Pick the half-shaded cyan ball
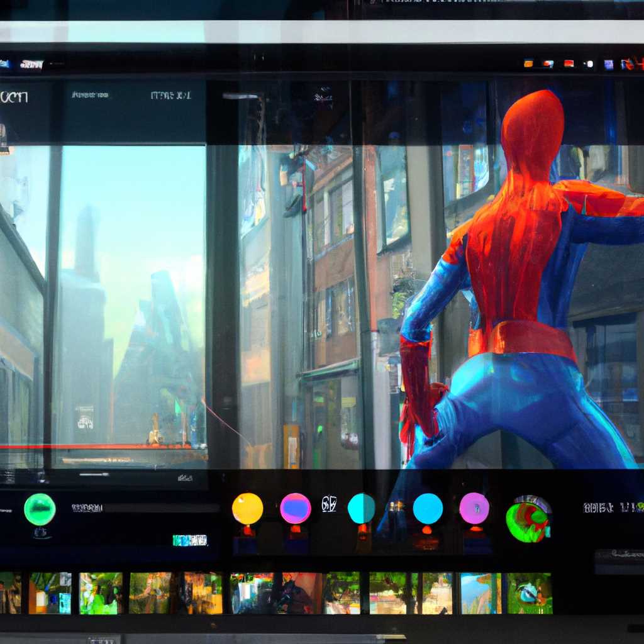The width and height of the screenshot is (644, 644). [x=362, y=508]
